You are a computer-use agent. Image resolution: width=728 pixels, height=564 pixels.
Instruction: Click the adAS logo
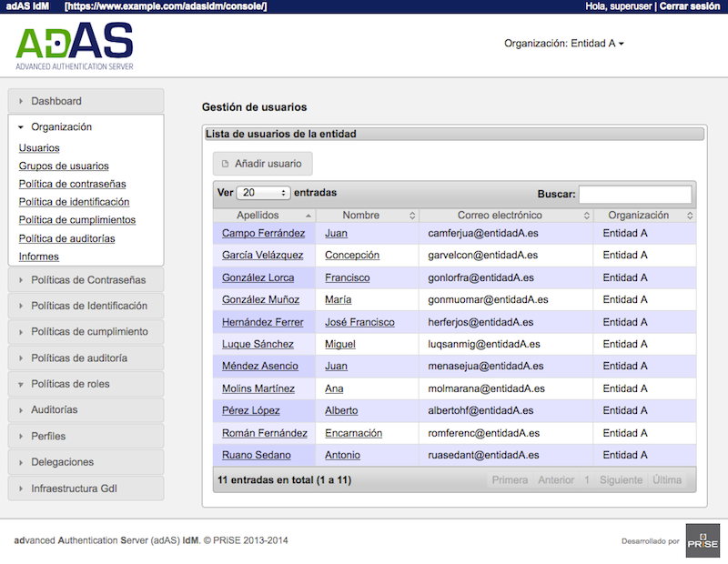[x=75, y=46]
